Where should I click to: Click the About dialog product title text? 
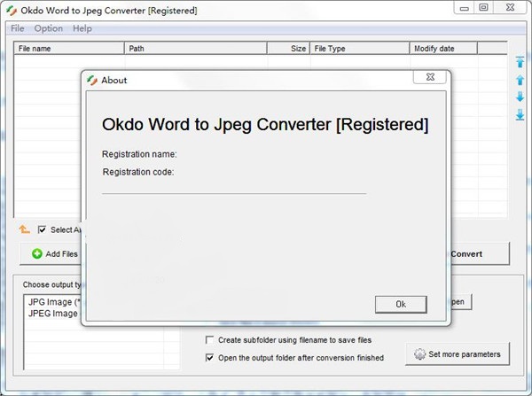tap(265, 124)
